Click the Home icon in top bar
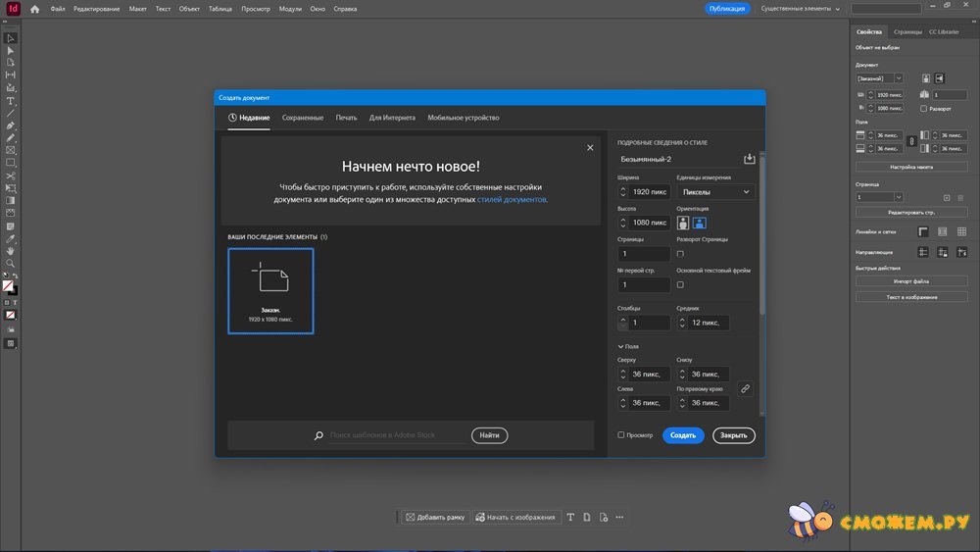This screenshot has height=552, width=980. coord(35,9)
